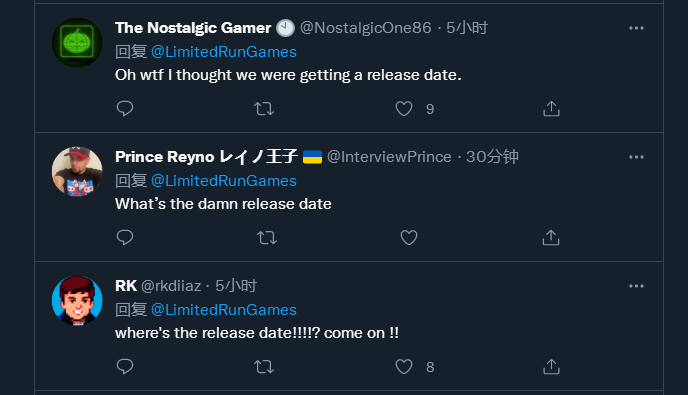Retweet Prince Reyno's release date tweet

[267, 237]
